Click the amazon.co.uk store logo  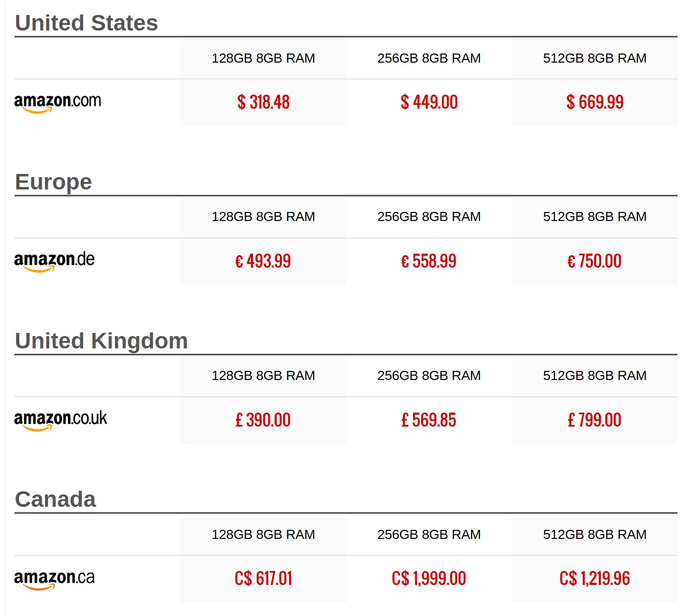(60, 420)
